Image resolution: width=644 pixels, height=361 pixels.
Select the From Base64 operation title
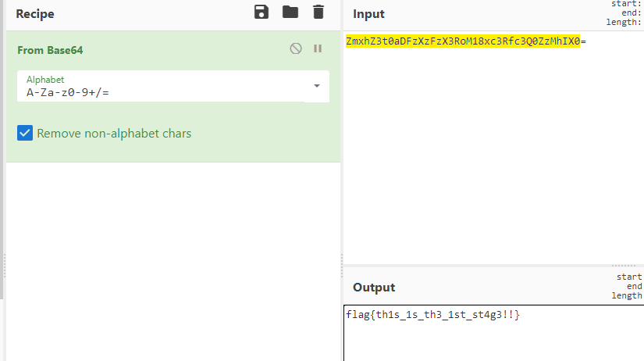50,50
